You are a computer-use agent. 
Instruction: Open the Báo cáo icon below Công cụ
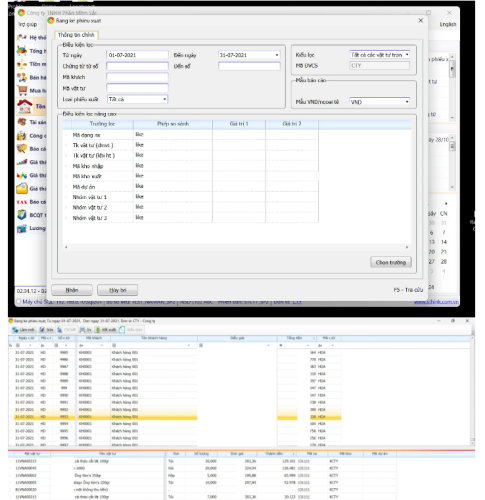point(22,149)
